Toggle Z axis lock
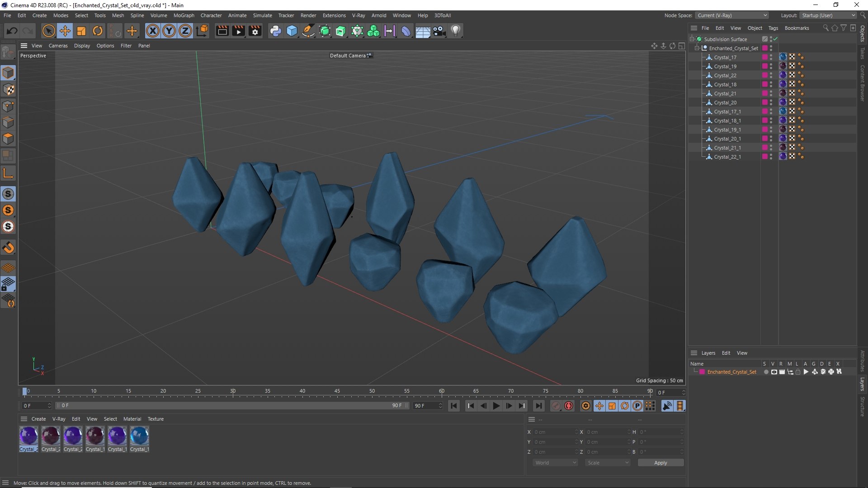Image resolution: width=868 pixels, height=488 pixels. tap(185, 31)
